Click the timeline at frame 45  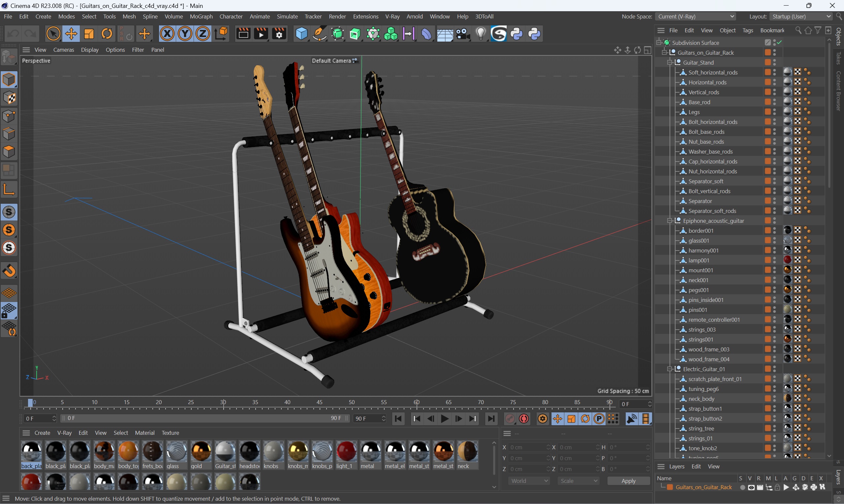pyautogui.click(x=319, y=403)
